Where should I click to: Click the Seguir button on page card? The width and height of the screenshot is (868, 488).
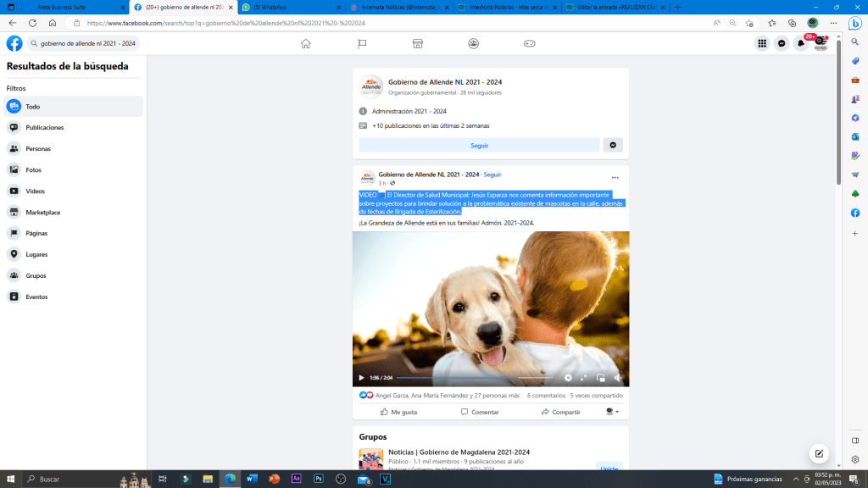[479, 145]
